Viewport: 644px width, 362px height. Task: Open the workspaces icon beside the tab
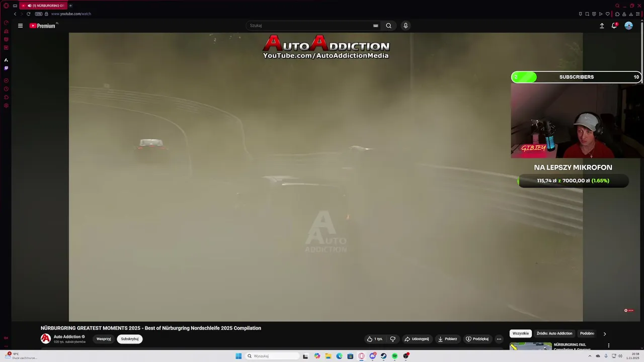point(15,6)
